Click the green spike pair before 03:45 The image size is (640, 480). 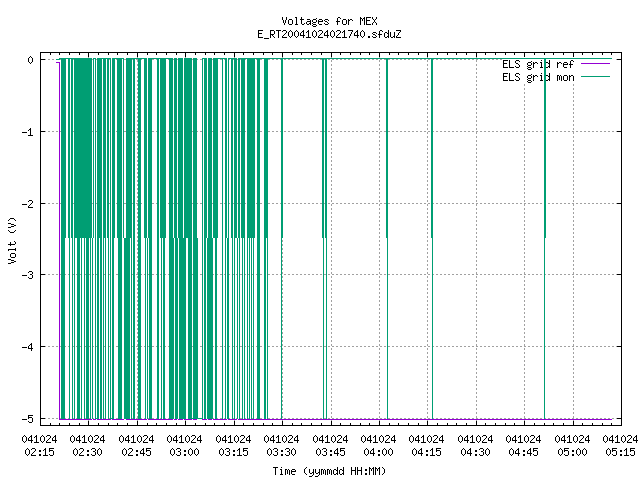[x=324, y=239]
